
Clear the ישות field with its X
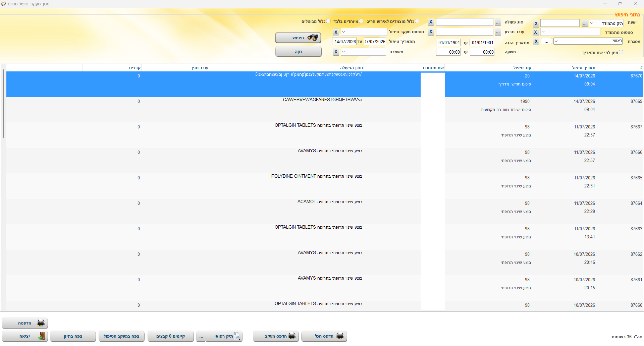[x=536, y=23]
